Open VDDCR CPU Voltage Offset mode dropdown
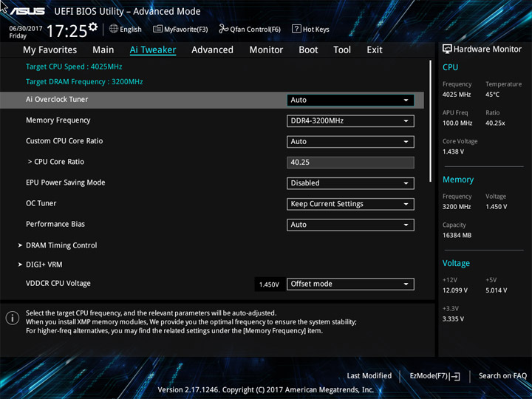 pos(350,284)
